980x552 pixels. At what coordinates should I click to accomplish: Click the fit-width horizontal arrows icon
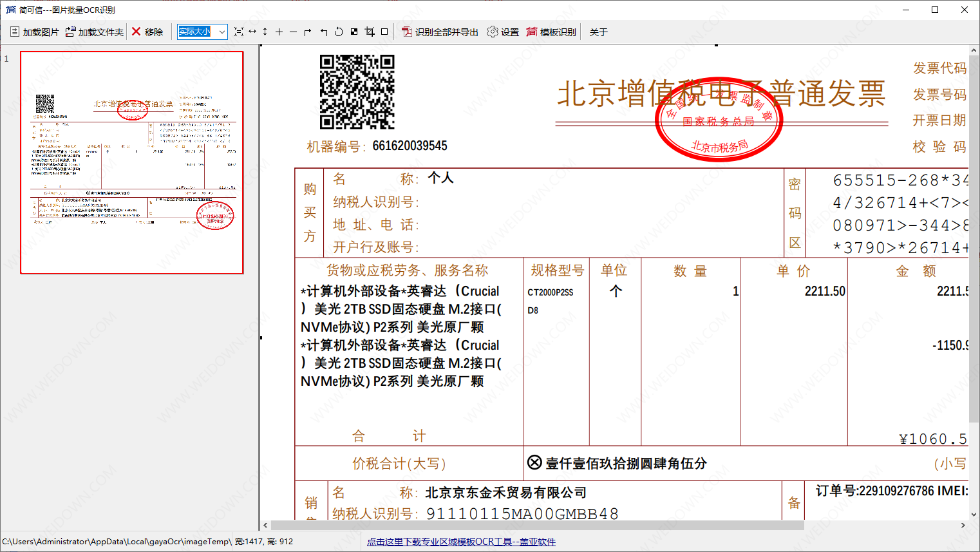[252, 32]
